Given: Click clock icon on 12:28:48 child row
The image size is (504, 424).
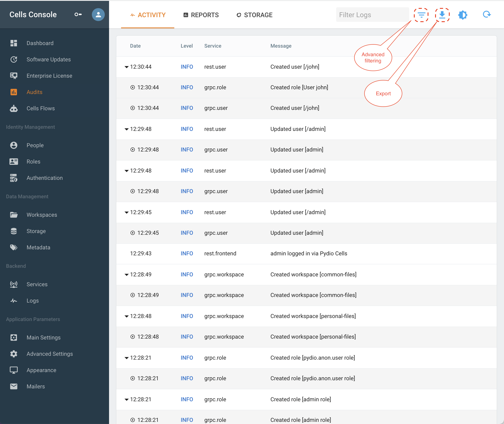Looking at the screenshot, I should pyautogui.click(x=132, y=336).
